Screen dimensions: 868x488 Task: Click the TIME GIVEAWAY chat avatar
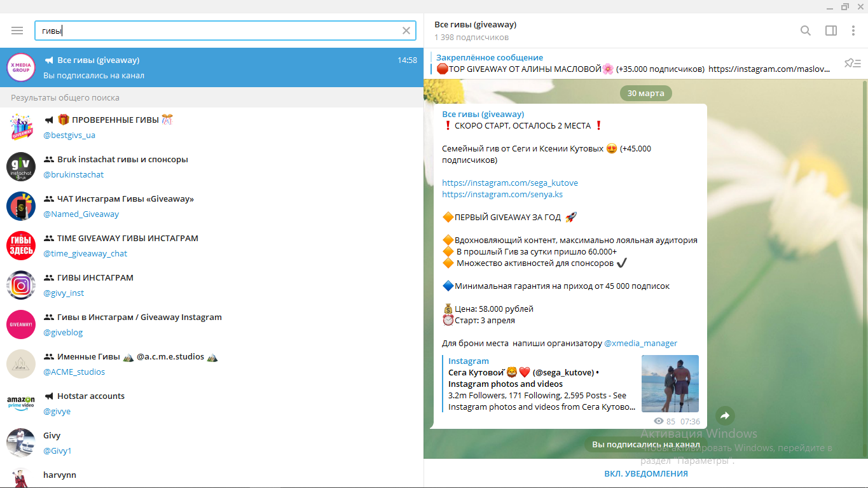[21, 246]
